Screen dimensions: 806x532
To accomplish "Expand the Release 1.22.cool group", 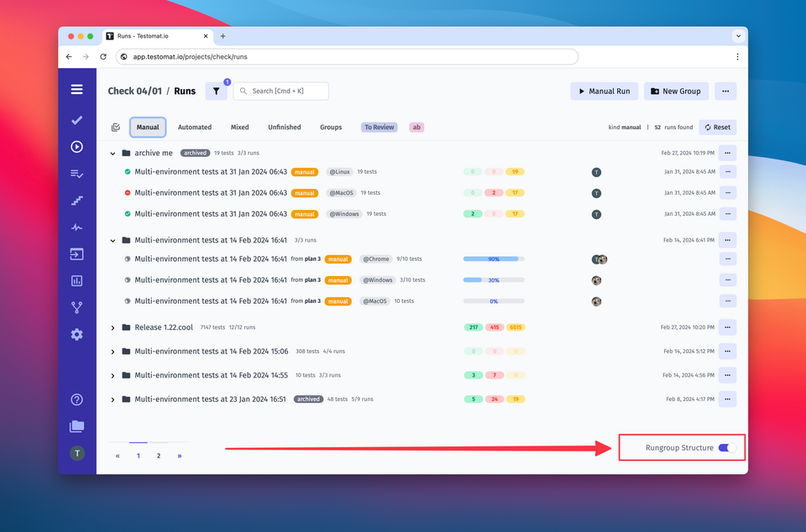I will (113, 327).
